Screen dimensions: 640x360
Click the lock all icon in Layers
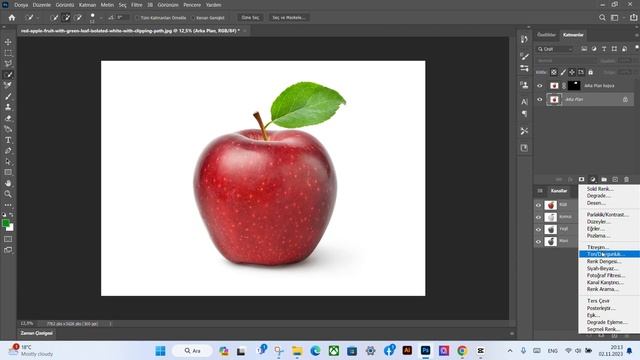click(x=591, y=72)
